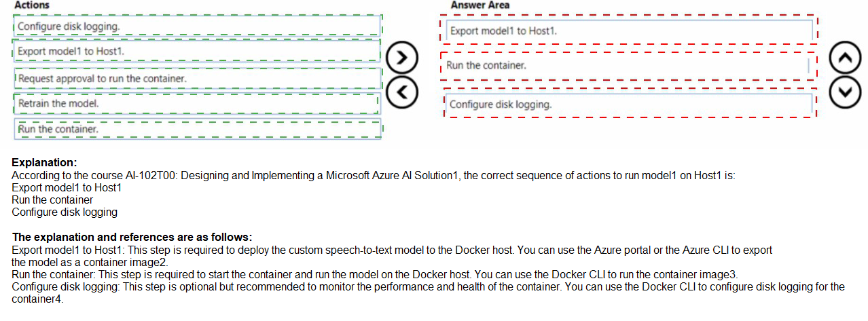
Task: Click the paragraph starting 'Export model1 to Host1: This step'
Action: (392, 250)
